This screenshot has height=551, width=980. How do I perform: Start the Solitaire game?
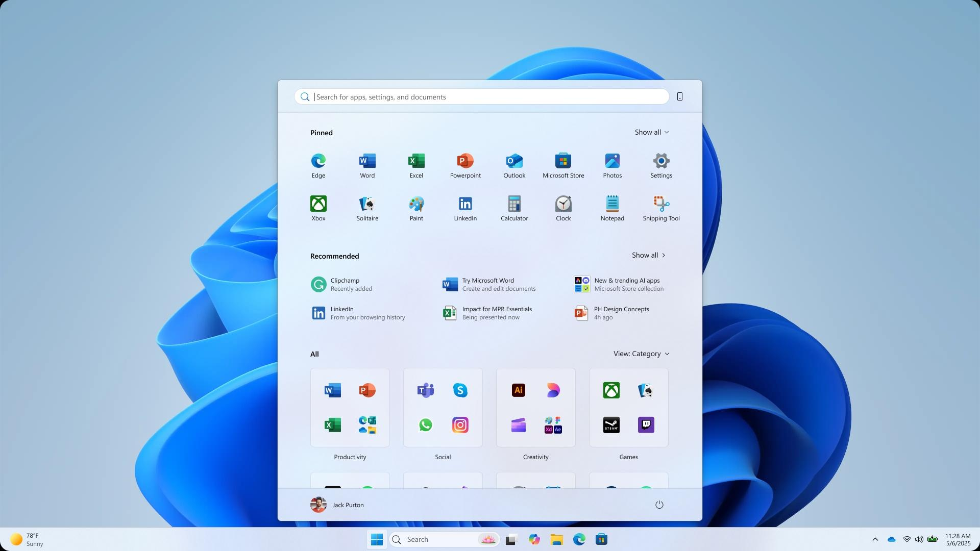[367, 208]
